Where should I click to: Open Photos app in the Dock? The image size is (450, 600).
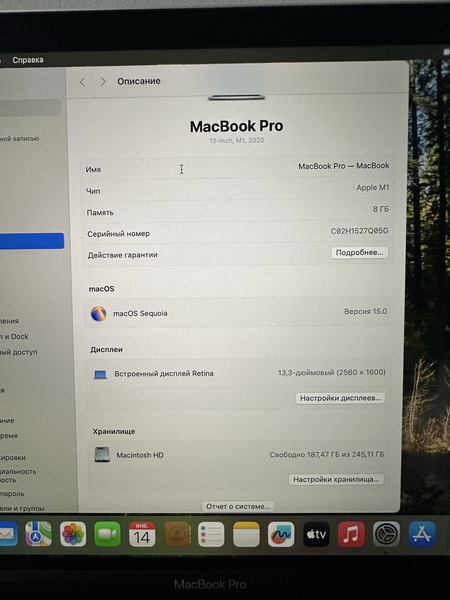73,534
